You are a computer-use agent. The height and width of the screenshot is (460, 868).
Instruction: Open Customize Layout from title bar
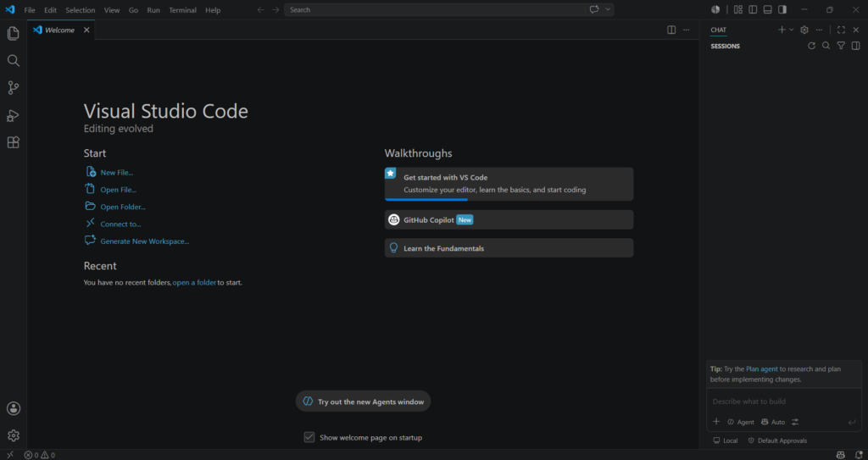tap(738, 9)
